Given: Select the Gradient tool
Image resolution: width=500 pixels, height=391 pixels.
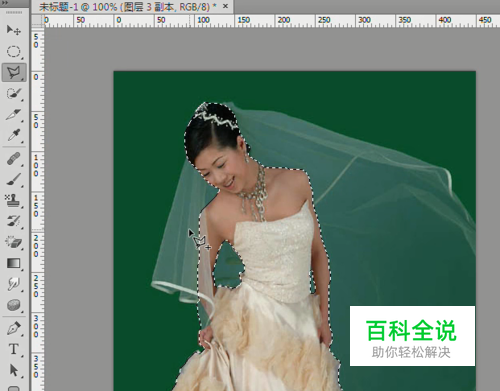Looking at the screenshot, I should click(14, 263).
